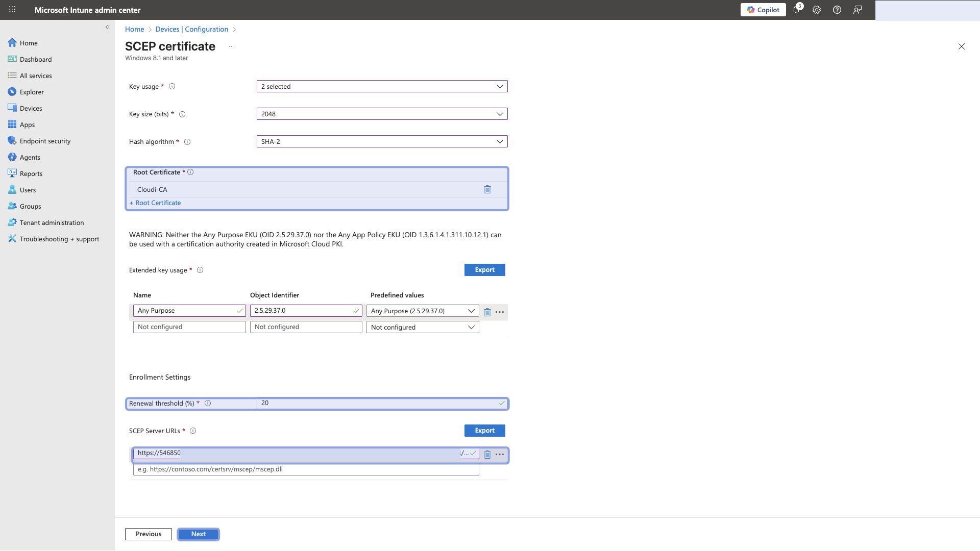Viewport: 980px width, 551px height.
Task: Open the app launcher waffle menu
Action: coord(12,10)
